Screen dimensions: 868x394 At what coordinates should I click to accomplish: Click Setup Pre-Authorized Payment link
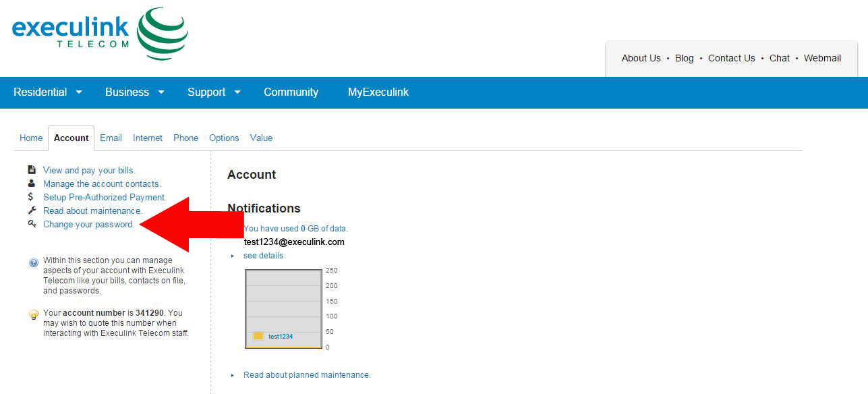(105, 197)
